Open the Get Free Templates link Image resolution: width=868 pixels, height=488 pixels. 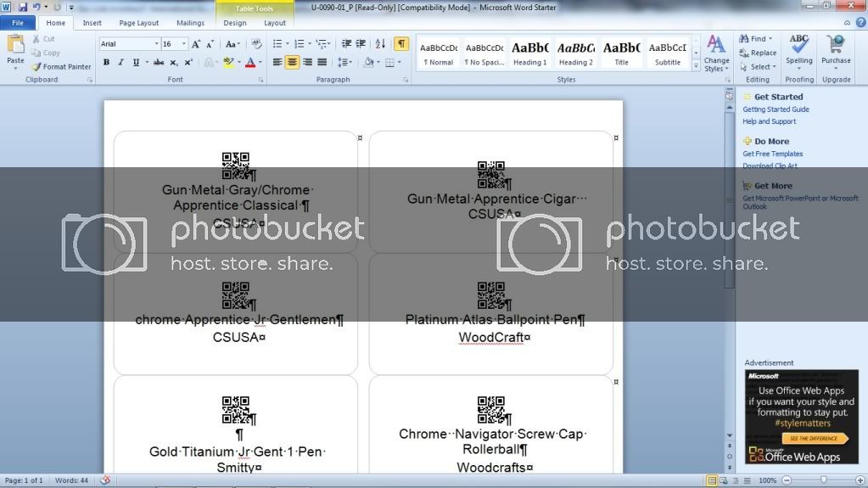click(772, 154)
